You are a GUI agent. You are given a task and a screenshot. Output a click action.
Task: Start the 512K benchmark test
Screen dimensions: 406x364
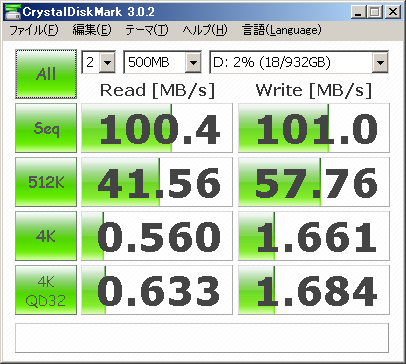click(x=46, y=182)
